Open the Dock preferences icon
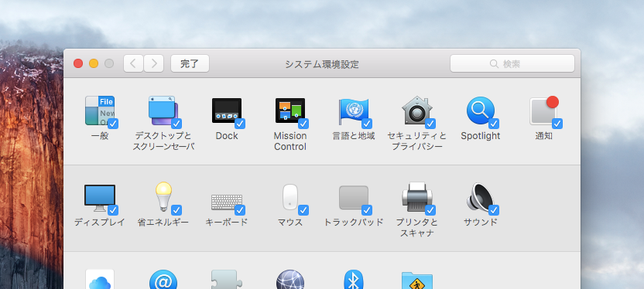This screenshot has width=644, height=289. [x=227, y=110]
